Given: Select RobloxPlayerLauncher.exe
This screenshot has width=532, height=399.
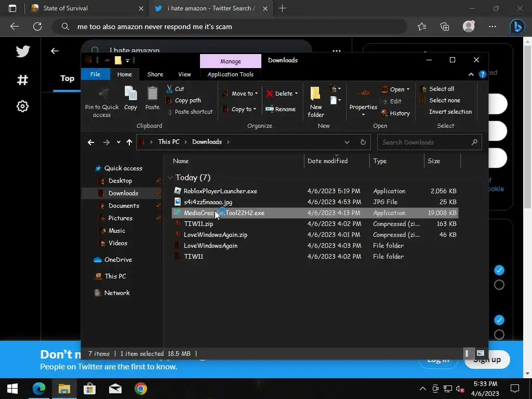Looking at the screenshot, I should tap(220, 191).
